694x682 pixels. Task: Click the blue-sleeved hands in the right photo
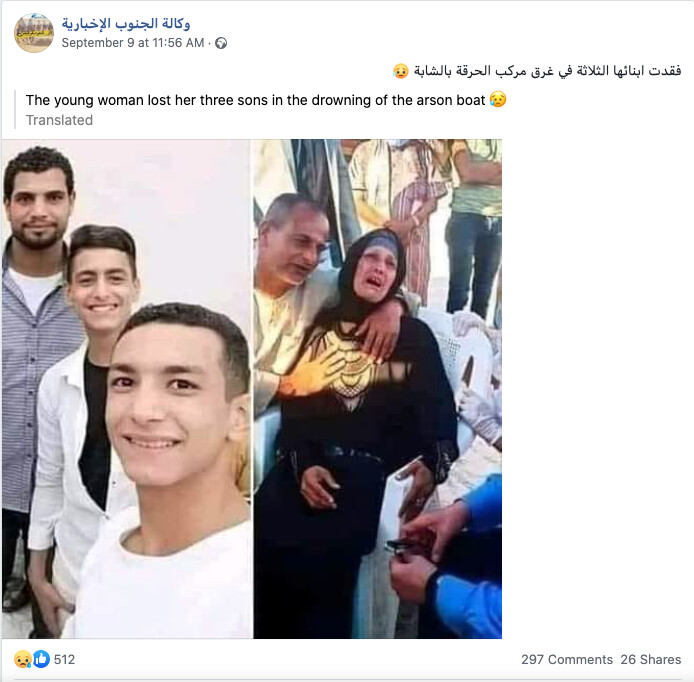tap(447, 558)
